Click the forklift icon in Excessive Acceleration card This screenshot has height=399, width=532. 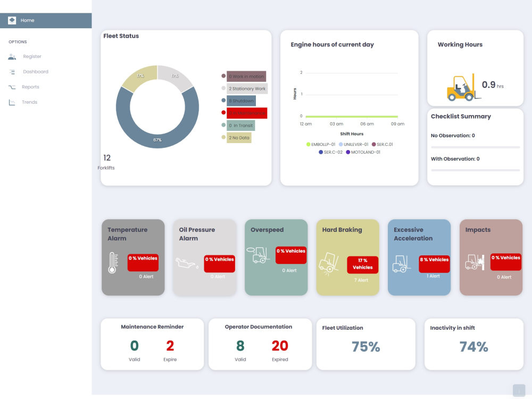click(401, 264)
